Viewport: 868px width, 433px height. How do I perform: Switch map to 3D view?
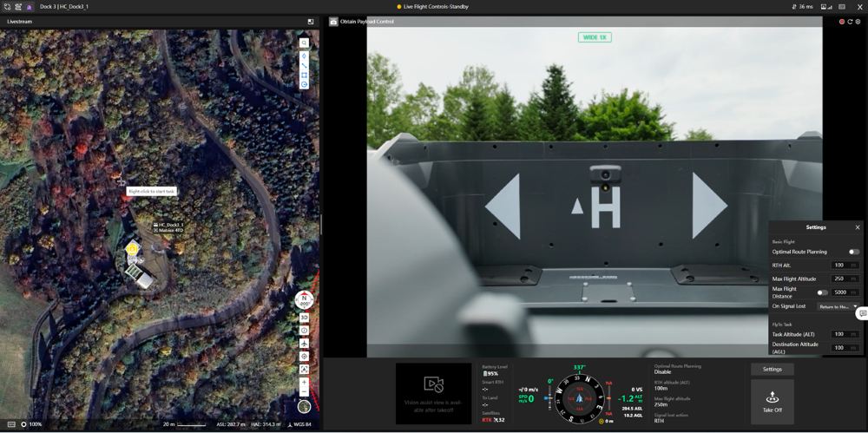304,318
